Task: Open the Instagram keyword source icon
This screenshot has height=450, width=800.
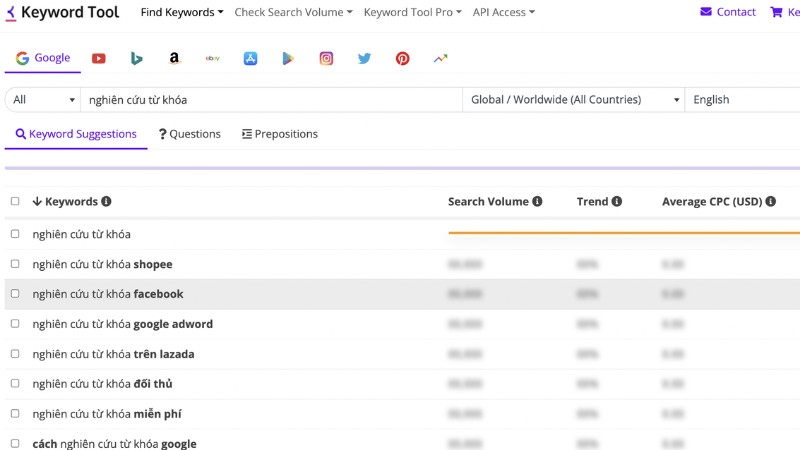Action: pyautogui.click(x=326, y=59)
